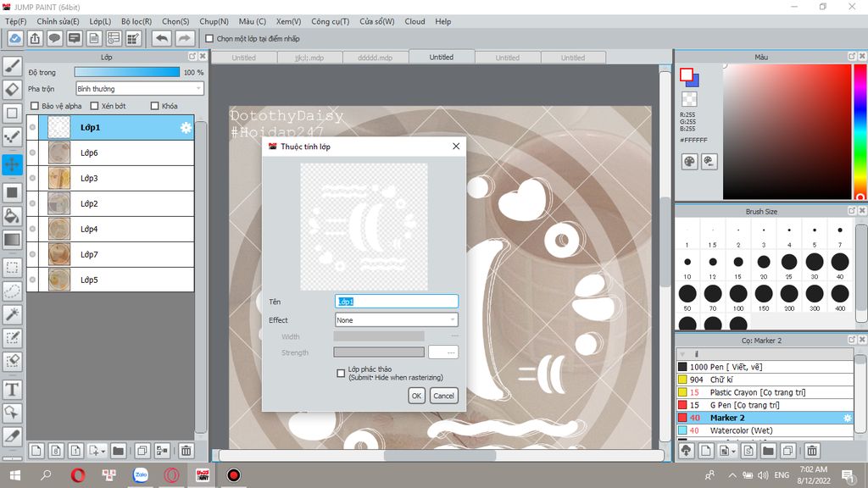Open Marker 2 brush settings gear
The image size is (868, 488).
(847, 418)
